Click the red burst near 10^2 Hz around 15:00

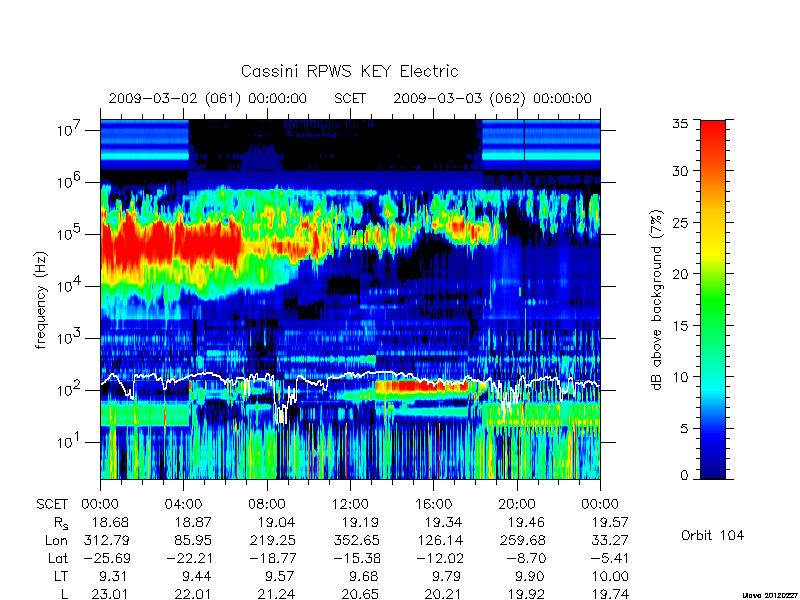point(421,386)
